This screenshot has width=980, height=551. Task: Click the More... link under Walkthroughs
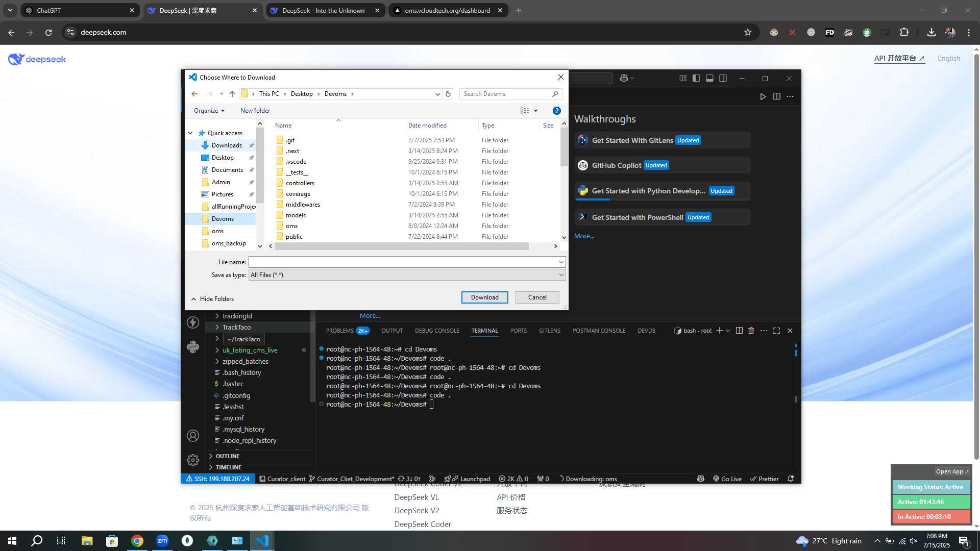(584, 236)
